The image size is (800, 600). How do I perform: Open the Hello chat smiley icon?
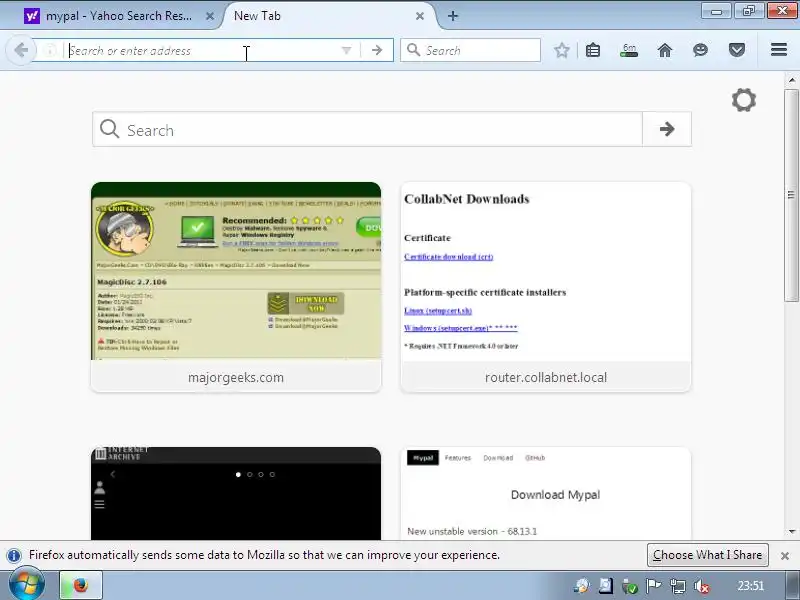(x=701, y=50)
